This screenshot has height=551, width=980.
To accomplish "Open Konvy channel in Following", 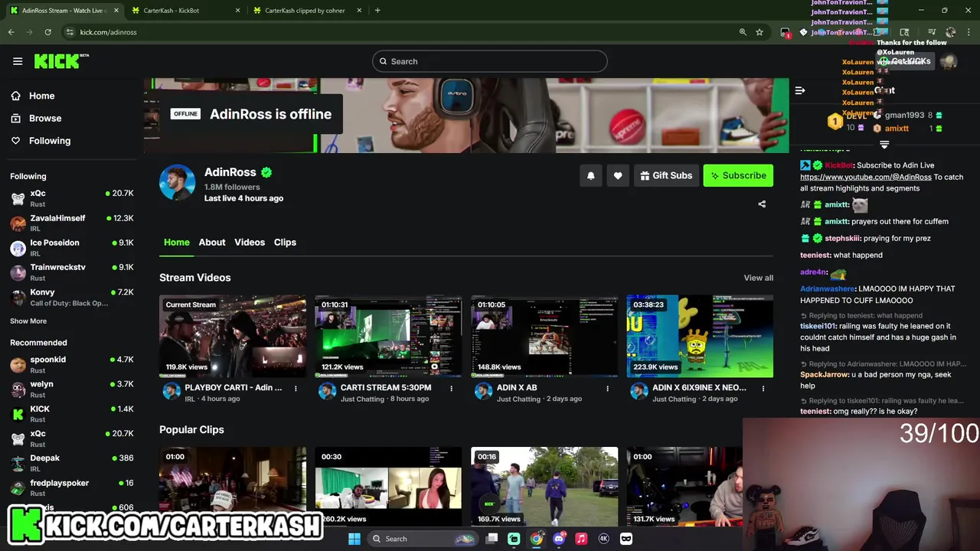I will pyautogui.click(x=72, y=297).
